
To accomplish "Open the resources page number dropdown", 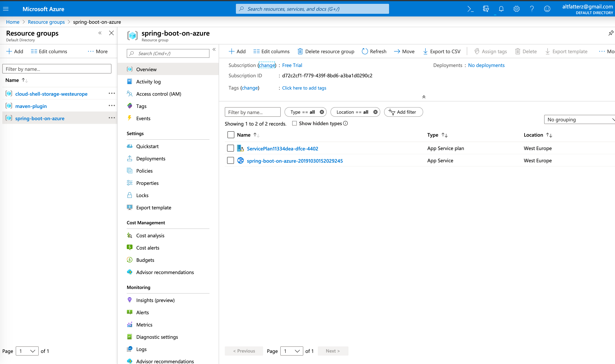I will (x=292, y=351).
